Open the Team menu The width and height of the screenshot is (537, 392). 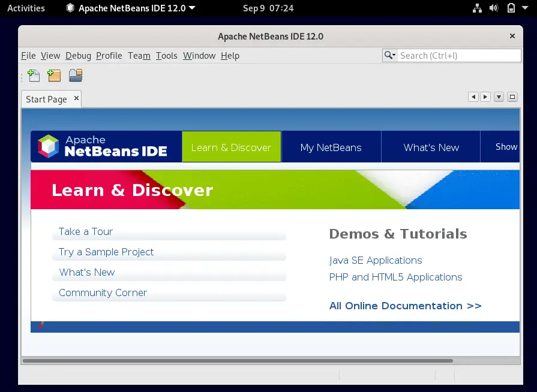139,56
